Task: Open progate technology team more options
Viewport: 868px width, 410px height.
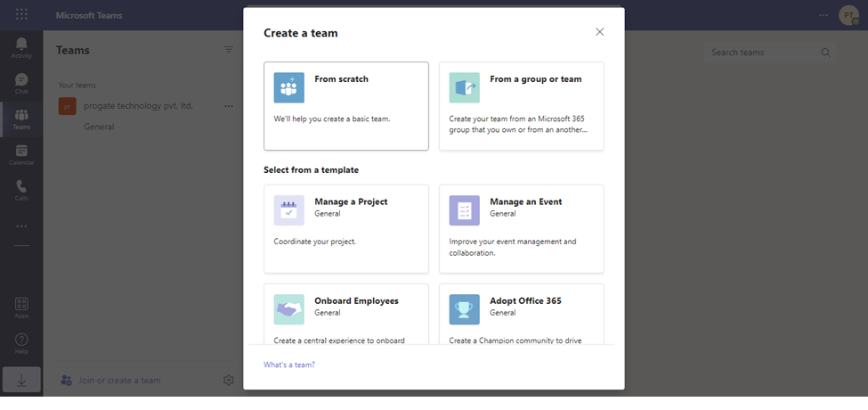Action: 229,106
